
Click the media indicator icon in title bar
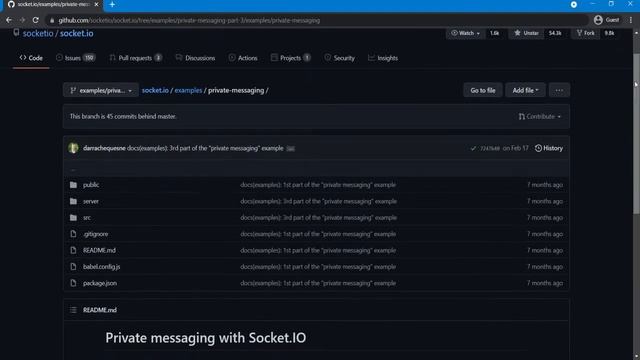pyautogui.click(x=573, y=4)
